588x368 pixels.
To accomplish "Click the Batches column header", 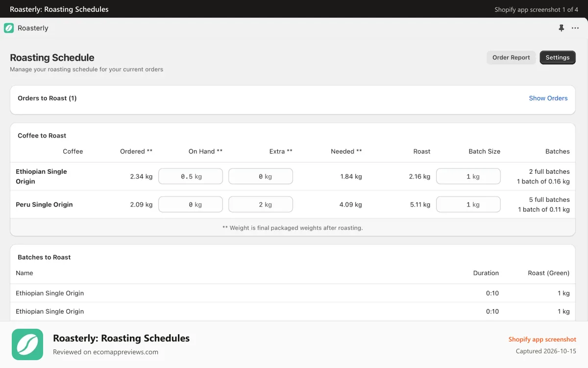I will click(558, 151).
